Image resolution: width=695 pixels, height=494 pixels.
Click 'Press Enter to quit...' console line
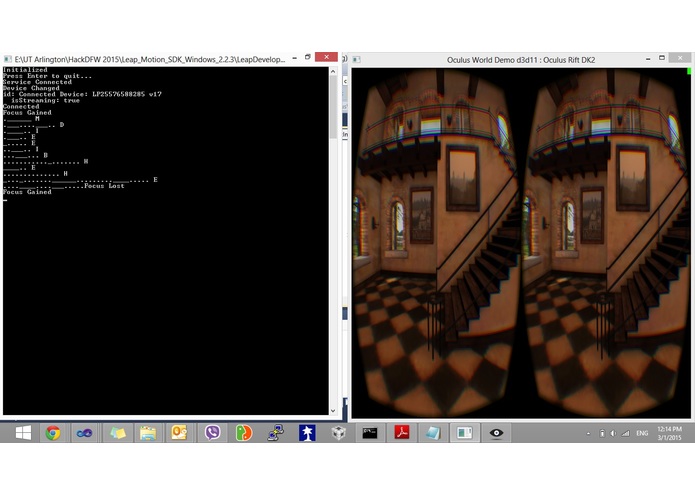pyautogui.click(x=47, y=76)
